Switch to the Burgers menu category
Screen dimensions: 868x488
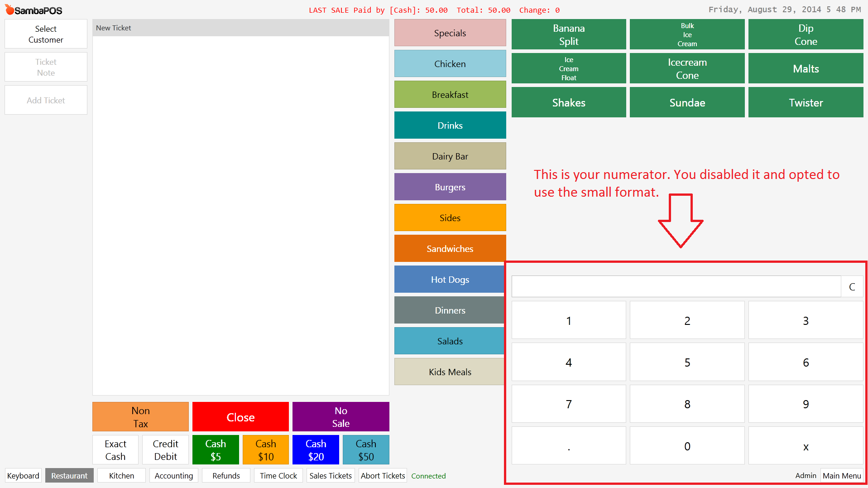450,187
